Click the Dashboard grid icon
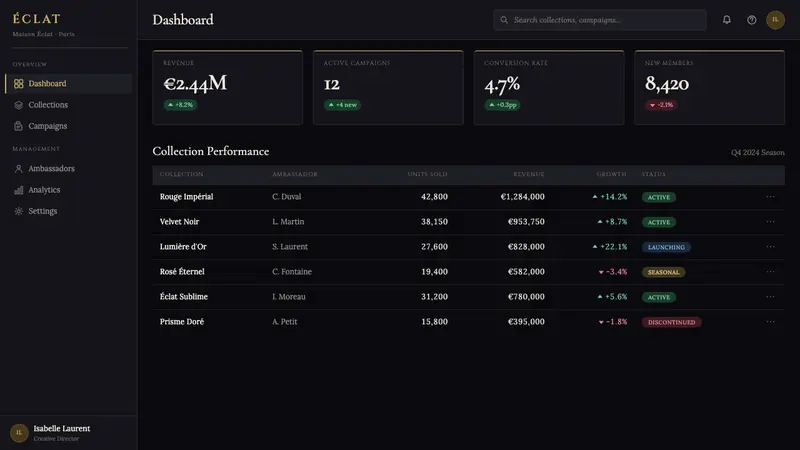The image size is (800, 450). (18, 84)
